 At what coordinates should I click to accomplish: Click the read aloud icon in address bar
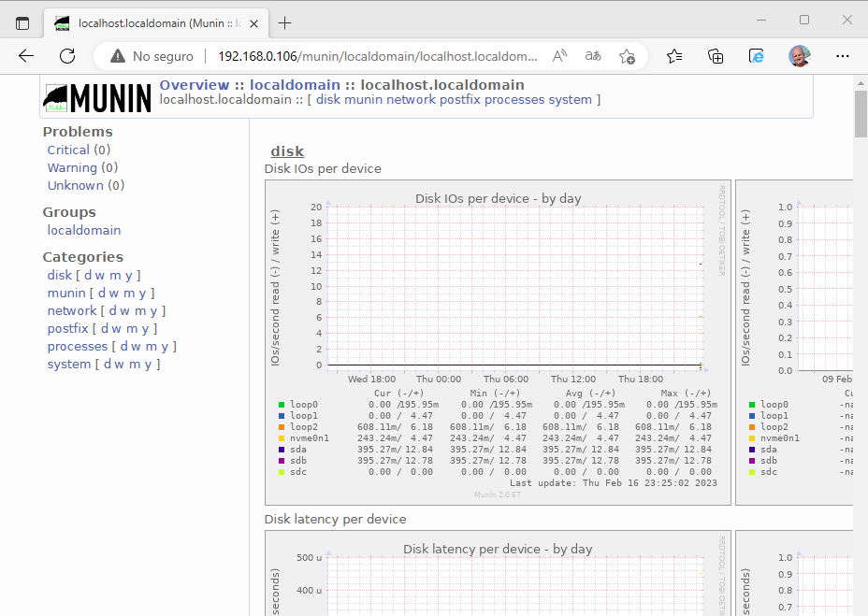[x=559, y=56]
